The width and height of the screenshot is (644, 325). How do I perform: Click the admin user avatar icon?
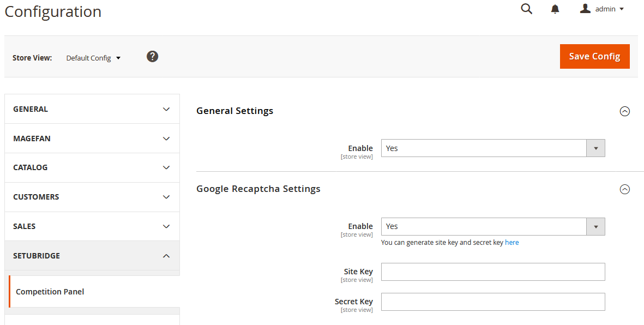585,9
